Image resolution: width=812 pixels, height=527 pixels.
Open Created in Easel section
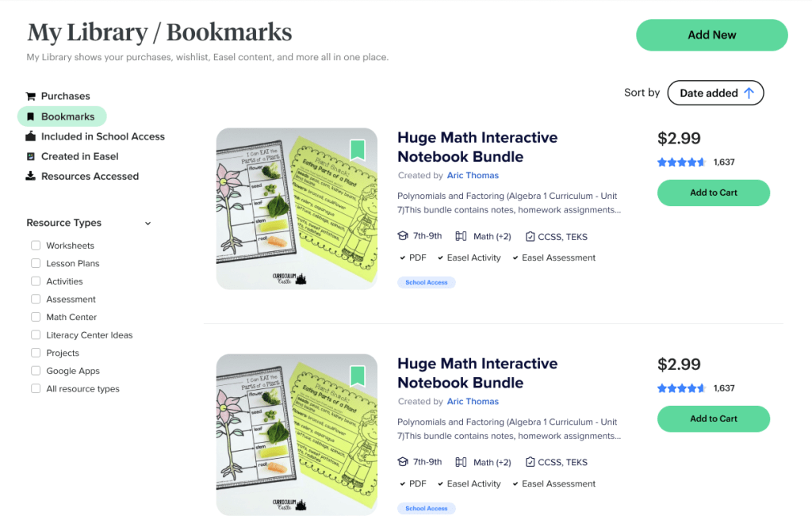point(79,156)
